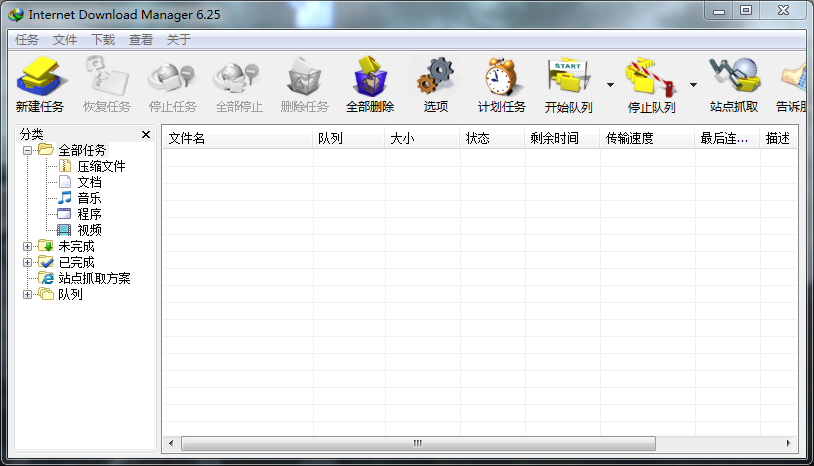Click the 全部停止 toolbar icon
The height and width of the screenshot is (466, 814).
tap(238, 76)
